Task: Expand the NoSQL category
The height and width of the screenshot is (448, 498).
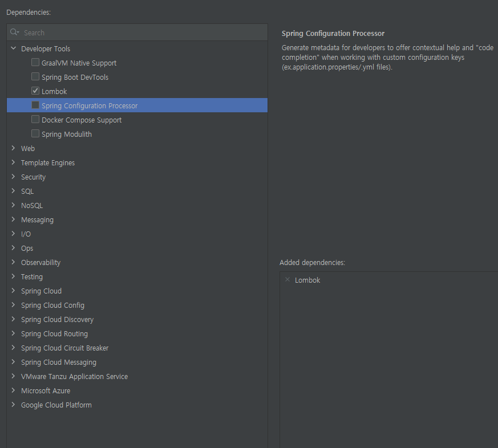Action: [x=13, y=205]
